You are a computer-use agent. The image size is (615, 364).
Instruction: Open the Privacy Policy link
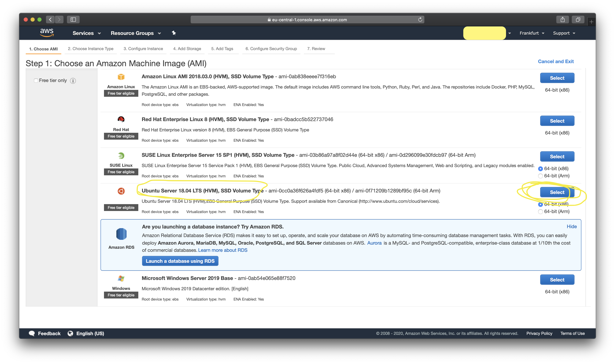point(539,333)
